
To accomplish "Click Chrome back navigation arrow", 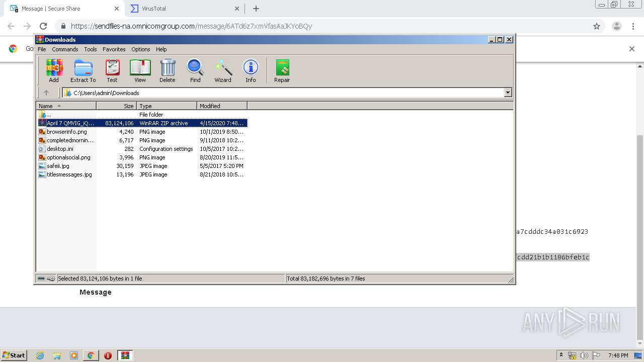I will 11,26.
